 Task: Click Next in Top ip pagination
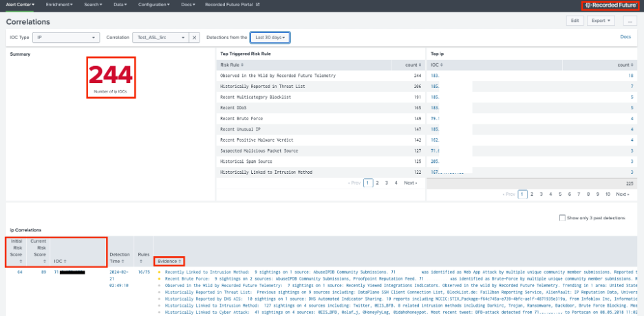pos(623,194)
